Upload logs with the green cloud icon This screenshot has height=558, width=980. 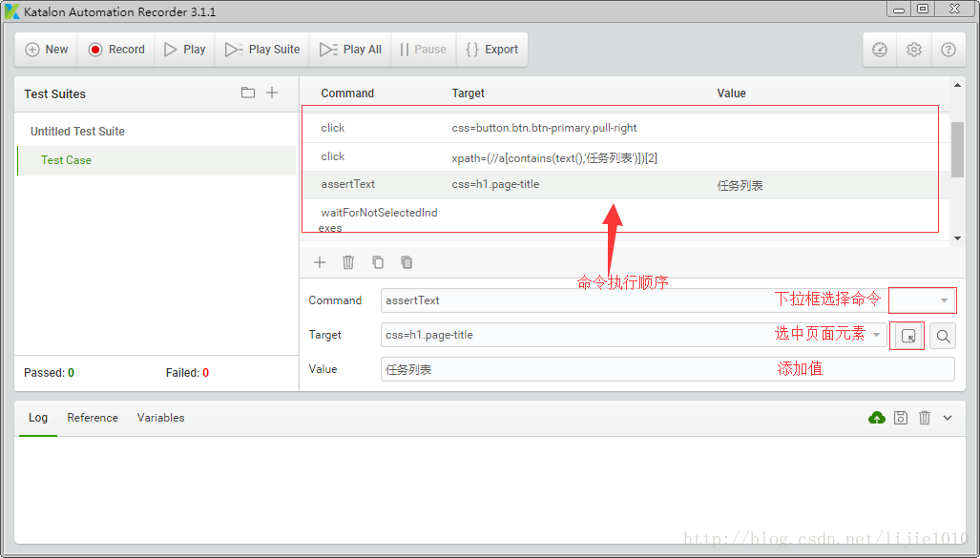point(877,418)
